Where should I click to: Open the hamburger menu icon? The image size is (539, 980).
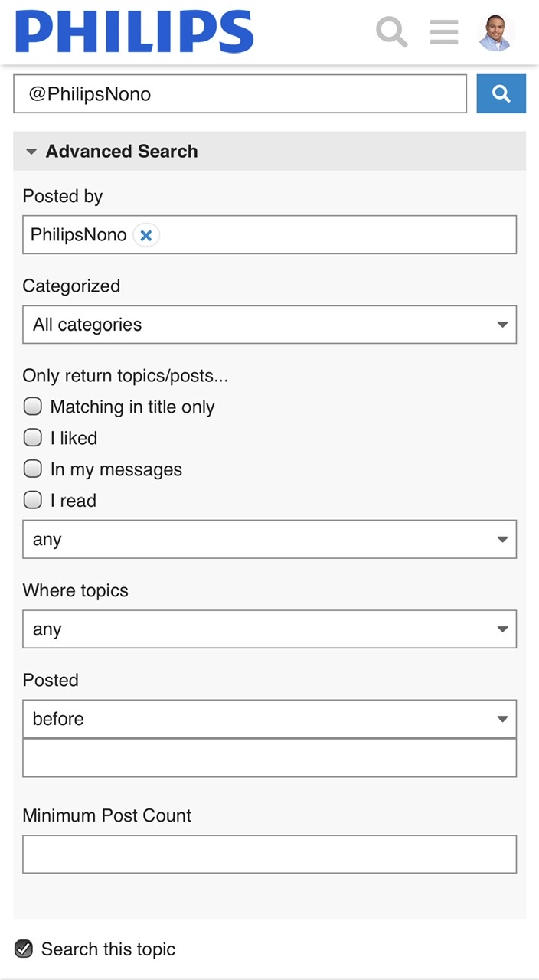pos(444,32)
